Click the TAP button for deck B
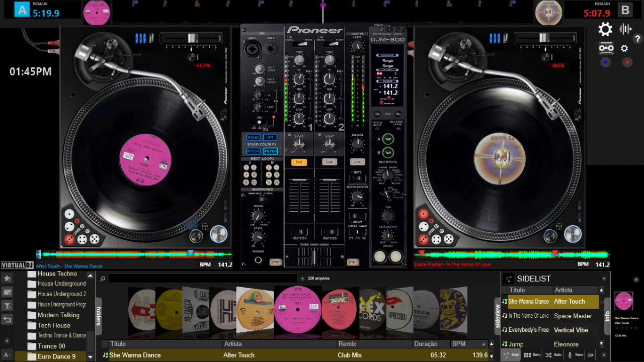The width and height of the screenshot is (644, 362). tap(388, 152)
